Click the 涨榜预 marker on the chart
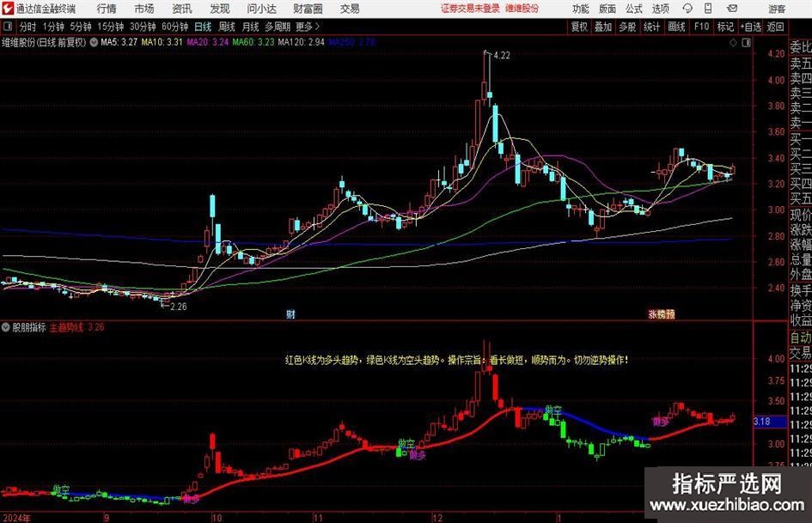The image size is (812, 523). (662, 314)
